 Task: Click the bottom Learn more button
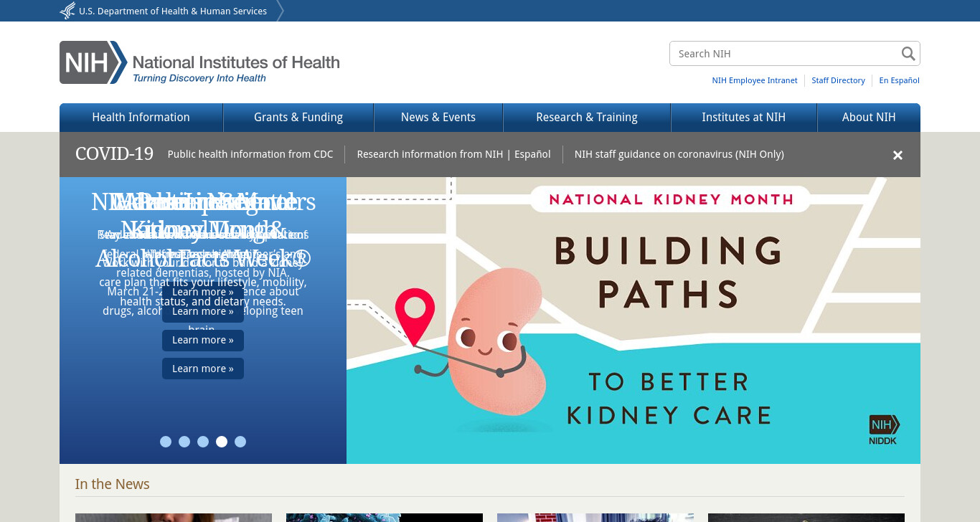tap(203, 369)
